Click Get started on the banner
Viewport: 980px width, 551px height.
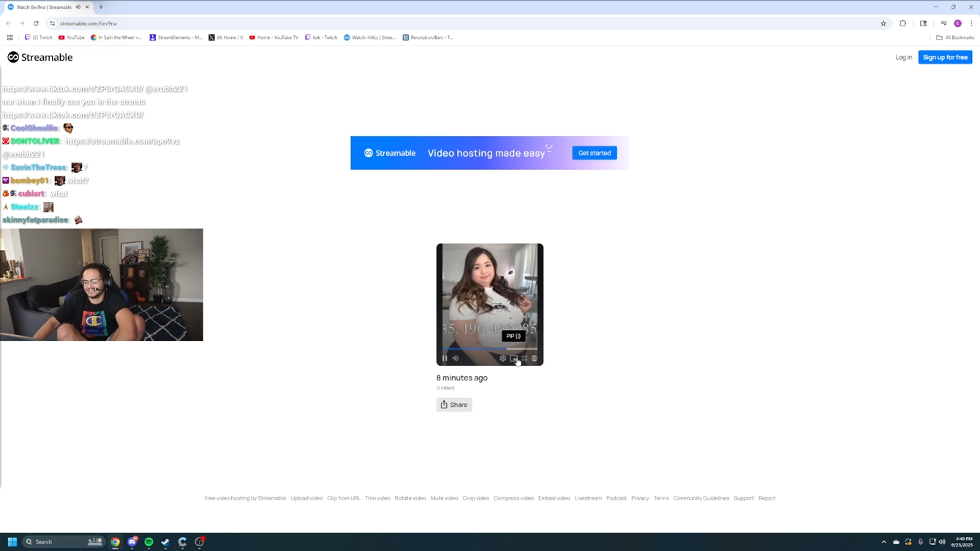coord(594,153)
